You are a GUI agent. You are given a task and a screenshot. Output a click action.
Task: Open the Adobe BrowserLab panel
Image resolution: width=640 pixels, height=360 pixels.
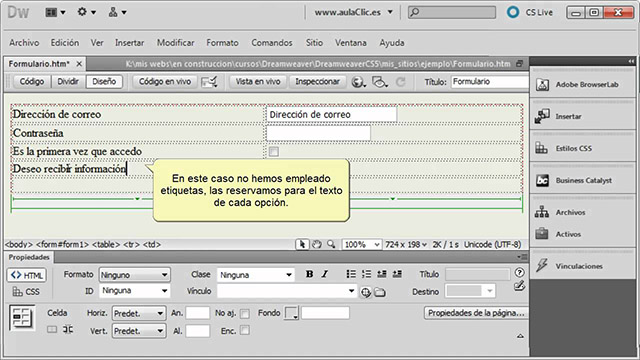(582, 84)
